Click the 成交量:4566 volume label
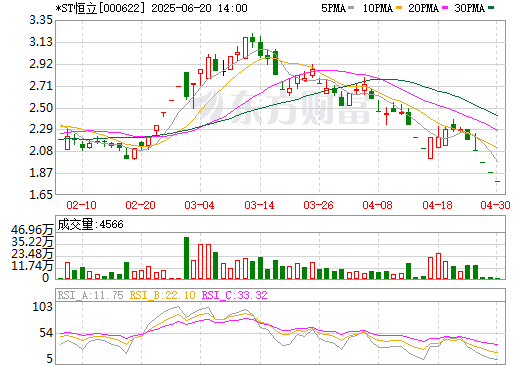Image resolution: width=520 pixels, height=365 pixels. click(91, 224)
